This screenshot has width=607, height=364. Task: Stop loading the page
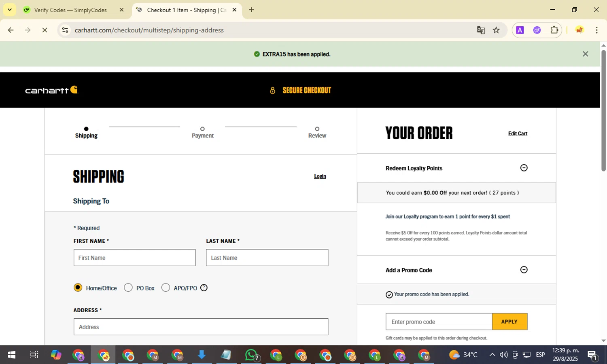(45, 30)
